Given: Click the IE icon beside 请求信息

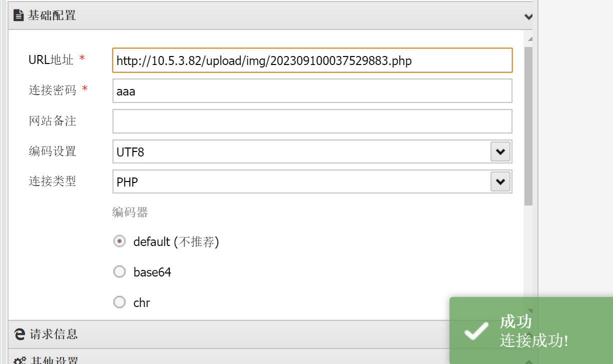Looking at the screenshot, I should coord(19,334).
